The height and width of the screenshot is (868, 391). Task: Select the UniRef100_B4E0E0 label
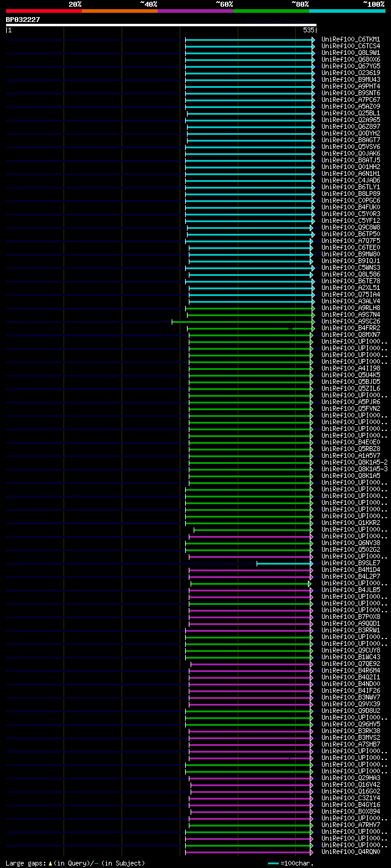tap(351, 442)
